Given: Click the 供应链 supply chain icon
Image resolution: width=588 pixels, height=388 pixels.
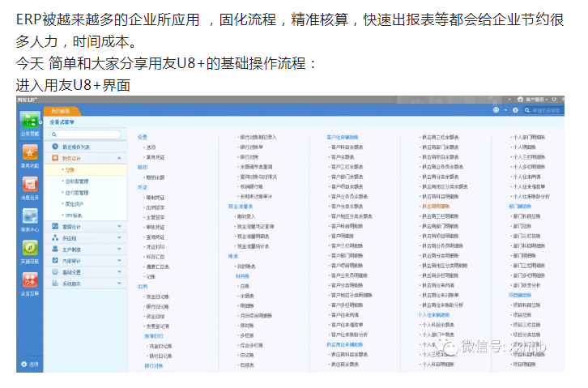Looking at the screenshot, I should tap(55, 237).
